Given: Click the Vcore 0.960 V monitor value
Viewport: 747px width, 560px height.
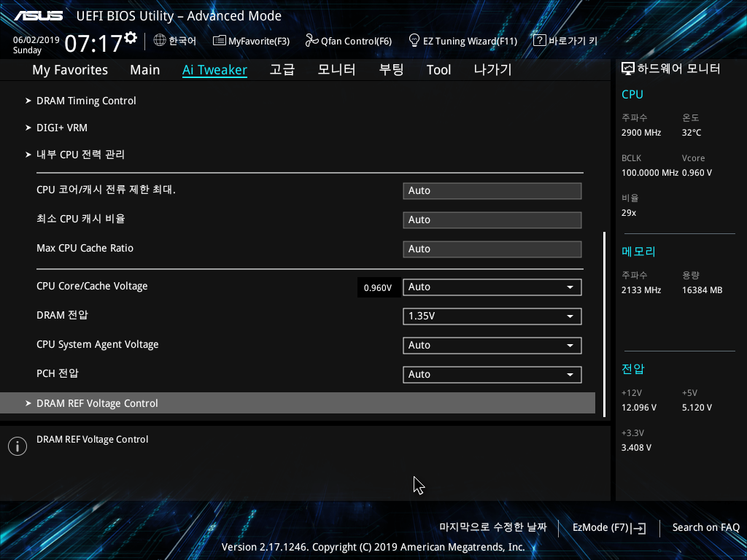Looking at the screenshot, I should [x=697, y=173].
